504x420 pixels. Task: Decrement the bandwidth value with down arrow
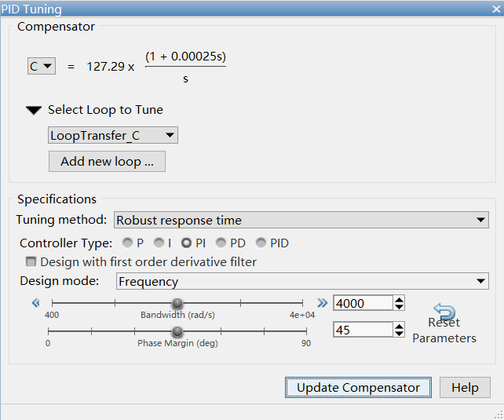(x=400, y=307)
